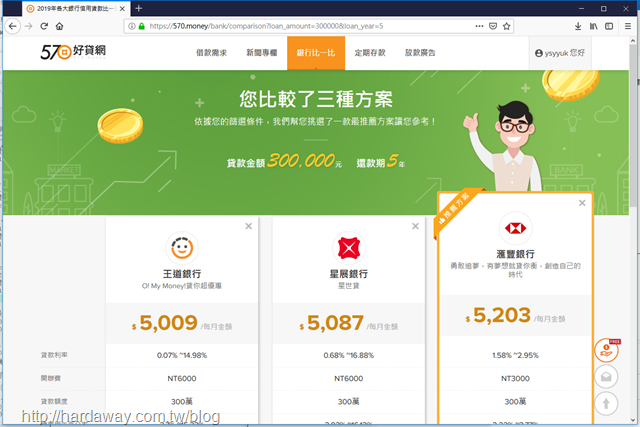Reload the page with refresh icon
Image resolution: width=640 pixels, height=427 pixels.
[44, 26]
